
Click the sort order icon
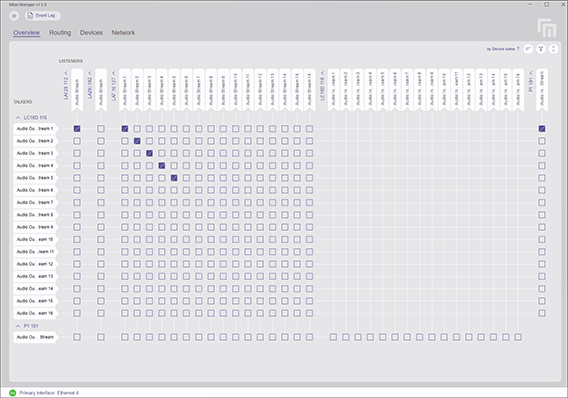(528, 49)
